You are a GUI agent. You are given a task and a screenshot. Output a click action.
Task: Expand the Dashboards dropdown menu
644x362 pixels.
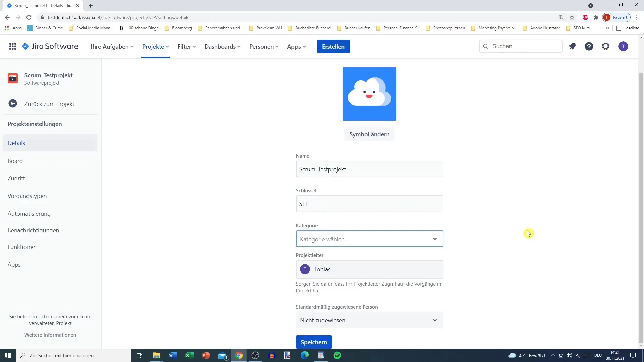pos(223,46)
